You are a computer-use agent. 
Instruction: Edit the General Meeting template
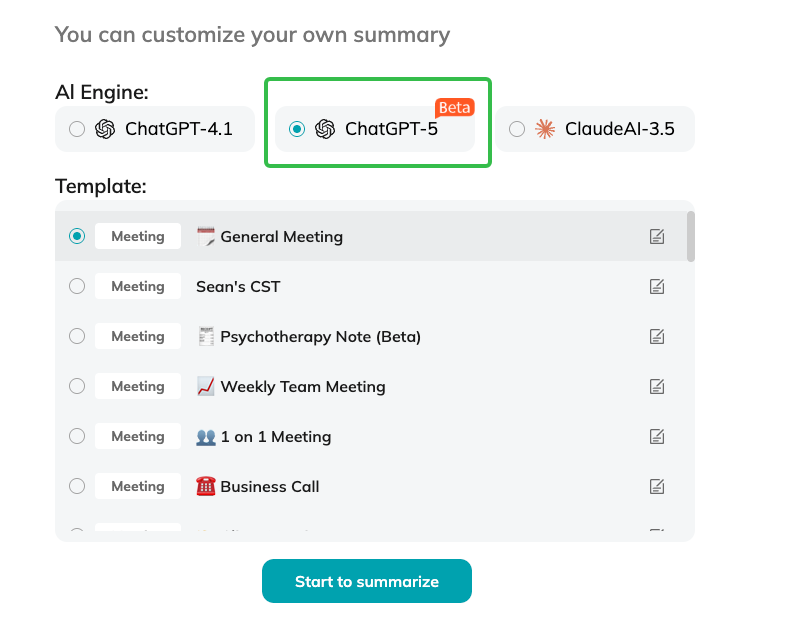[657, 237]
